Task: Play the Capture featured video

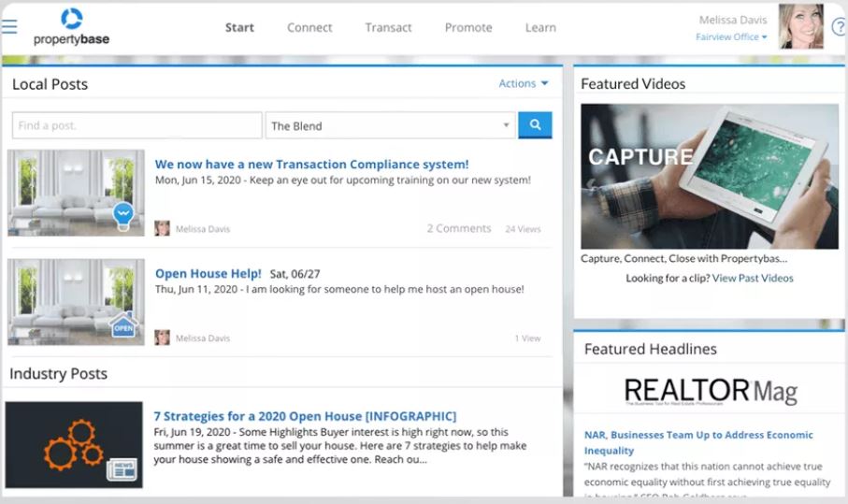Action: 710,177
